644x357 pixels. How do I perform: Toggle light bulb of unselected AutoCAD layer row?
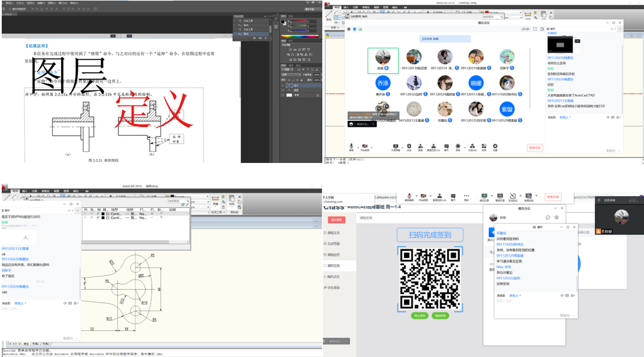(86, 218)
